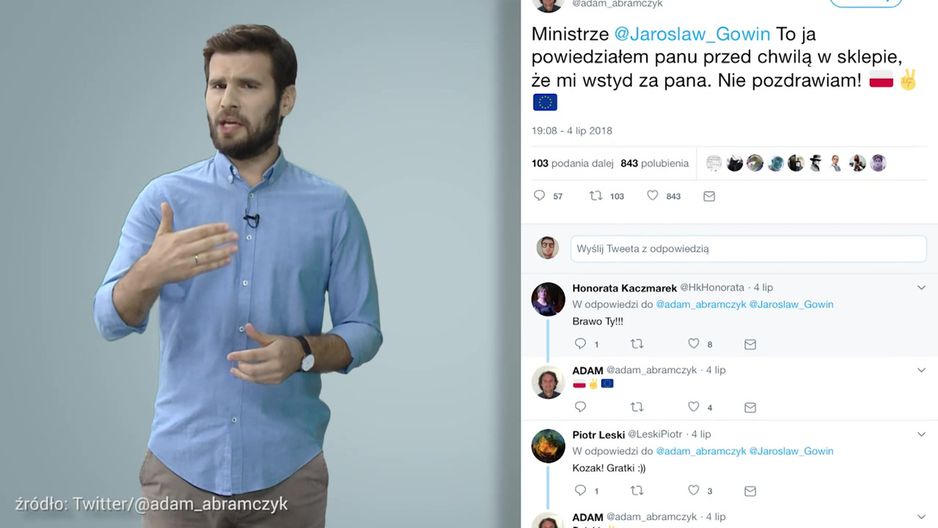This screenshot has width=938, height=528.
Task: Expand options chevron on Piotr Leski's reply
Action: 921,434
